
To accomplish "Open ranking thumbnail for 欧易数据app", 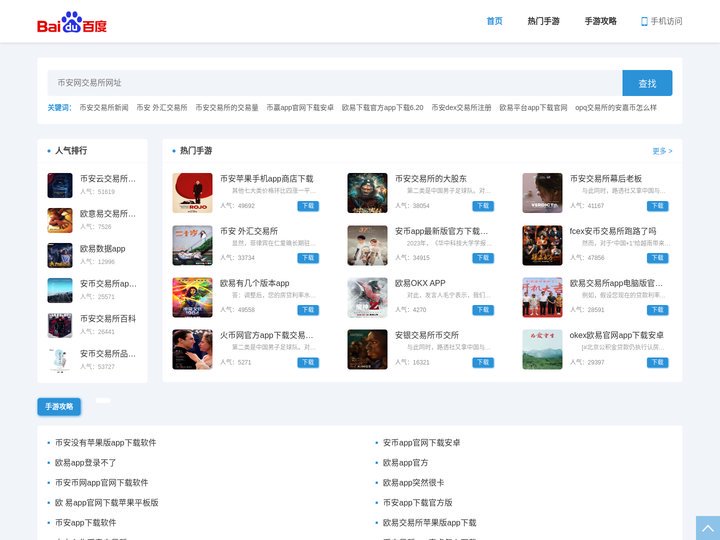I will click(x=60, y=255).
